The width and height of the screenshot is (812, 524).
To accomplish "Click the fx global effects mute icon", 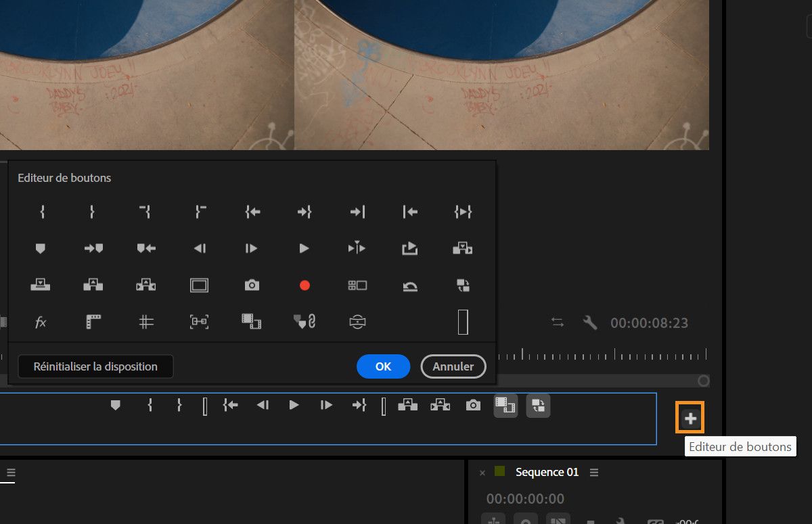I will (41, 323).
